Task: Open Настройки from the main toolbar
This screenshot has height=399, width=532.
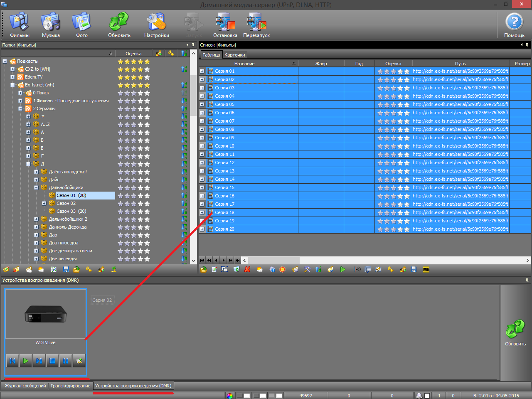Action: pos(156,25)
